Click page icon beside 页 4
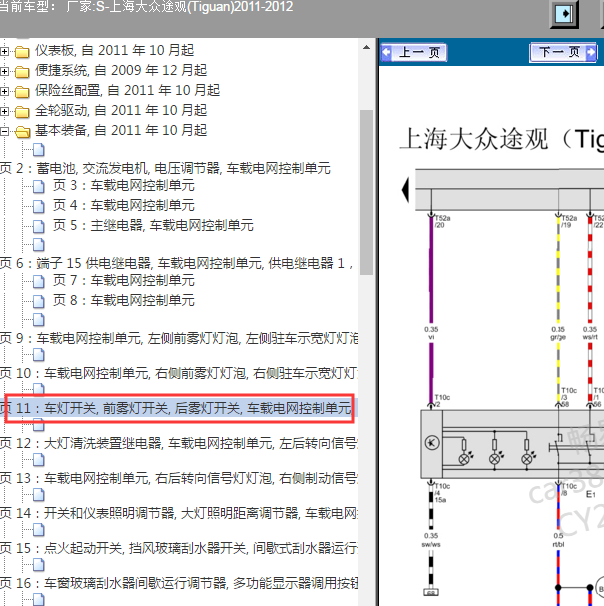This screenshot has width=604, height=606. 39,206
